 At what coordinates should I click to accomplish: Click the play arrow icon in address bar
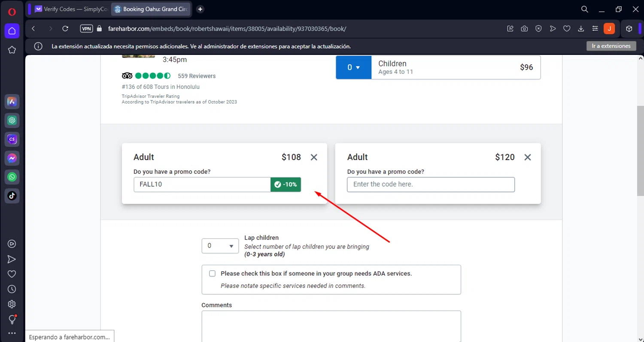pyautogui.click(x=553, y=29)
